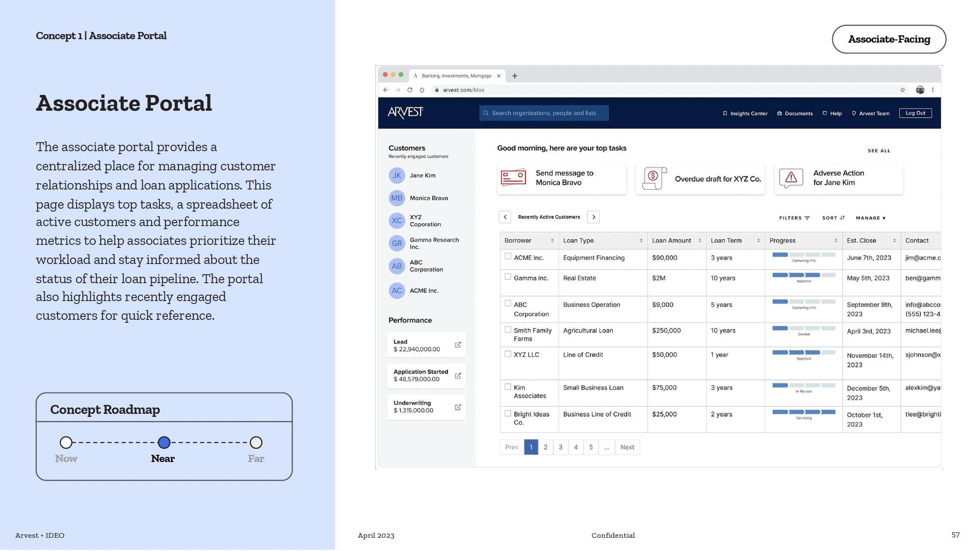Sort table by Loan Term column
This screenshot has width=980, height=551.
click(758, 241)
